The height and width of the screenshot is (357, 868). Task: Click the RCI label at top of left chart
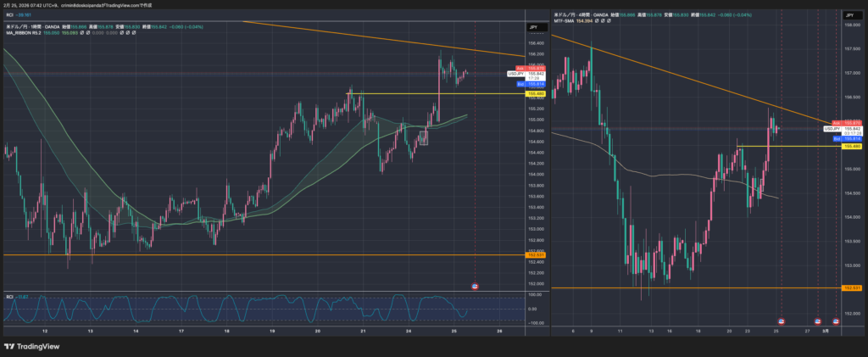10,16
